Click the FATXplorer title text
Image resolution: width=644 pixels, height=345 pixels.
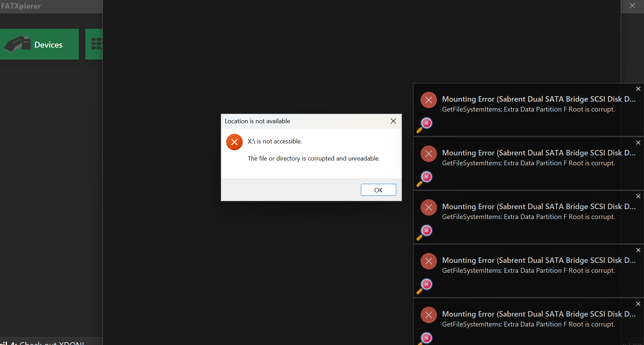point(21,6)
